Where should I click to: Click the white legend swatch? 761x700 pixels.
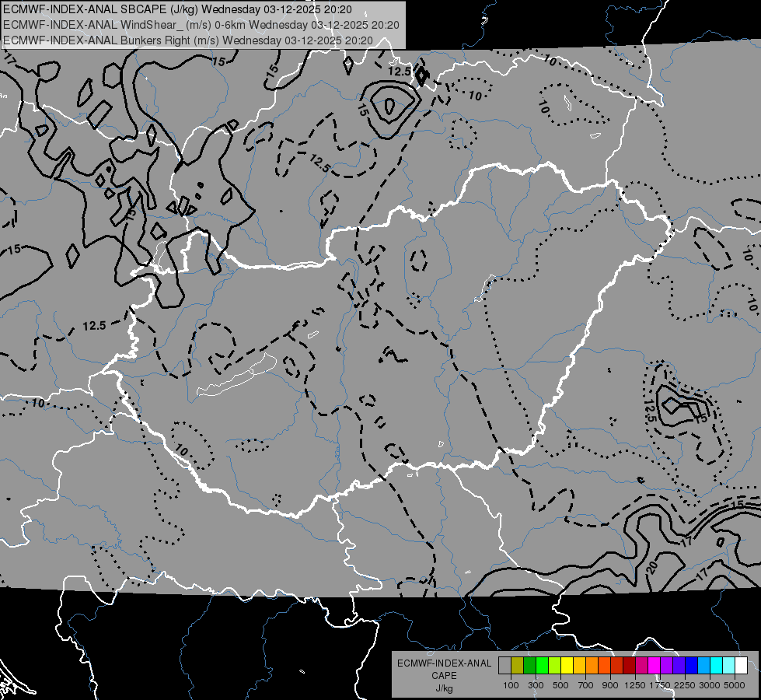pos(741,665)
